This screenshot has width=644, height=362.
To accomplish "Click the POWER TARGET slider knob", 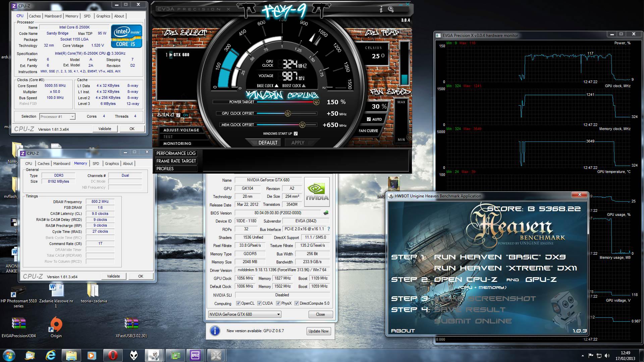I will pyautogui.click(x=316, y=102).
